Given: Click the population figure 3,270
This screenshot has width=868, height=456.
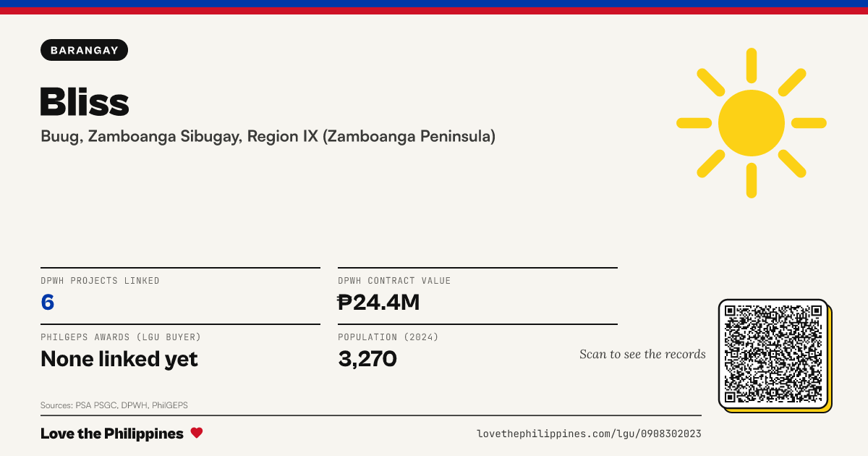Looking at the screenshot, I should 367,358.
